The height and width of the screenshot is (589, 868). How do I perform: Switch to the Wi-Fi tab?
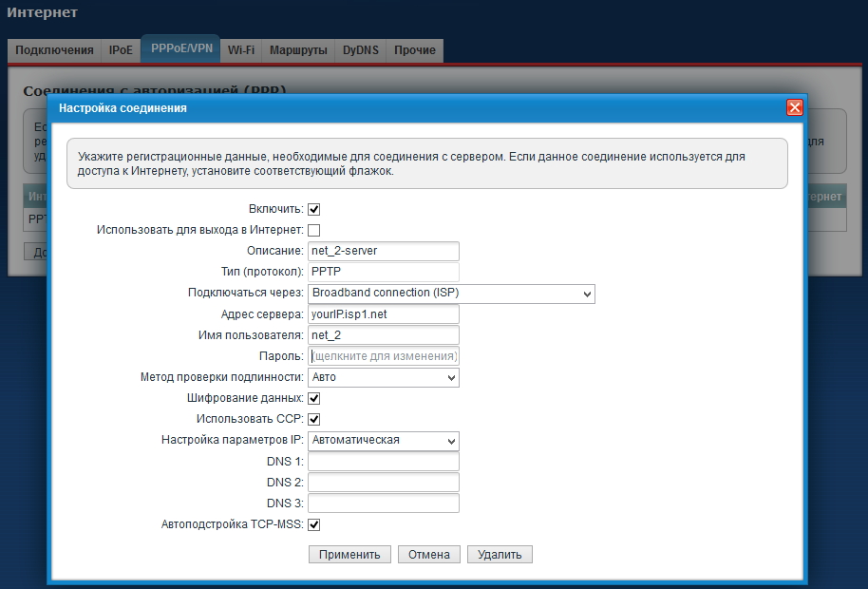[x=241, y=50]
